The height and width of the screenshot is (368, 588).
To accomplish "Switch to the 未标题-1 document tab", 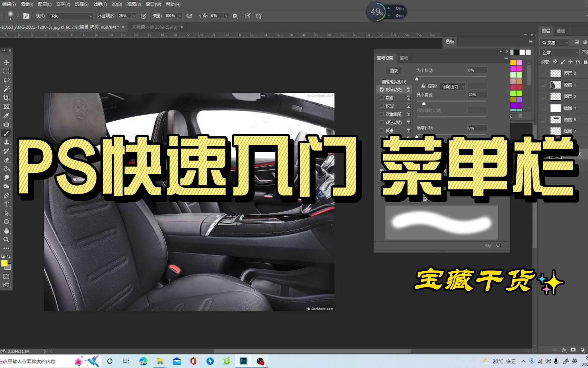I will [x=154, y=27].
